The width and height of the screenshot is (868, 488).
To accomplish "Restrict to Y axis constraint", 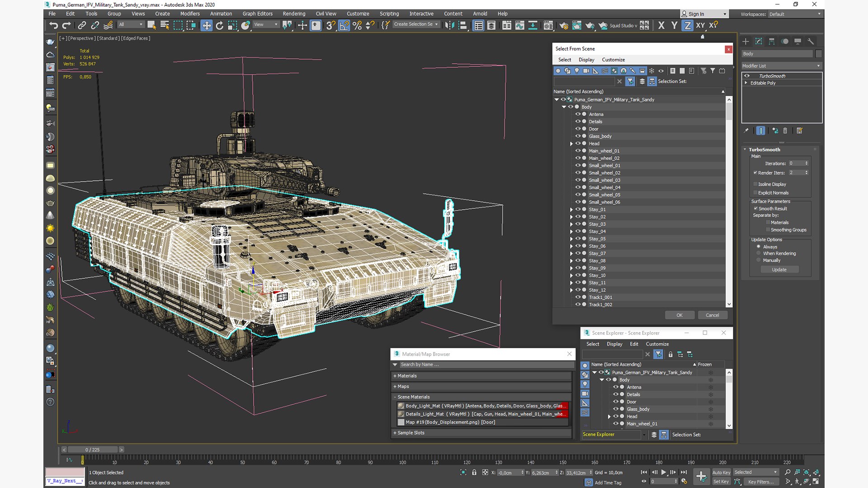I will [675, 25].
